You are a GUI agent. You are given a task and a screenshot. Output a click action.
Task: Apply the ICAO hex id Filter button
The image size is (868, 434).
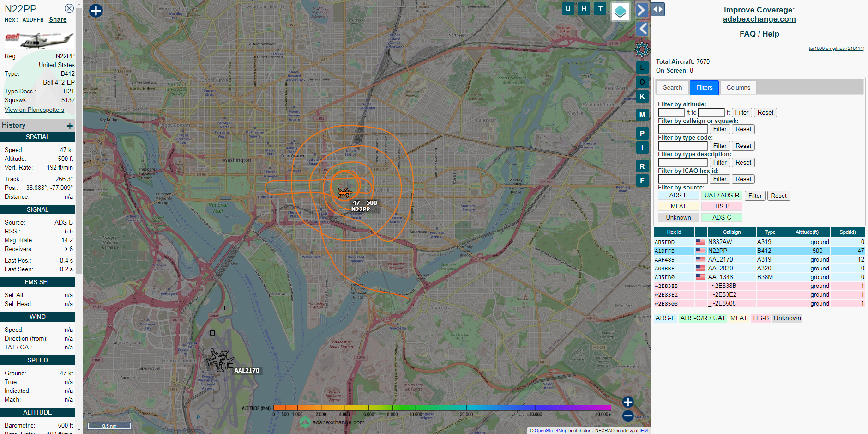(x=720, y=179)
